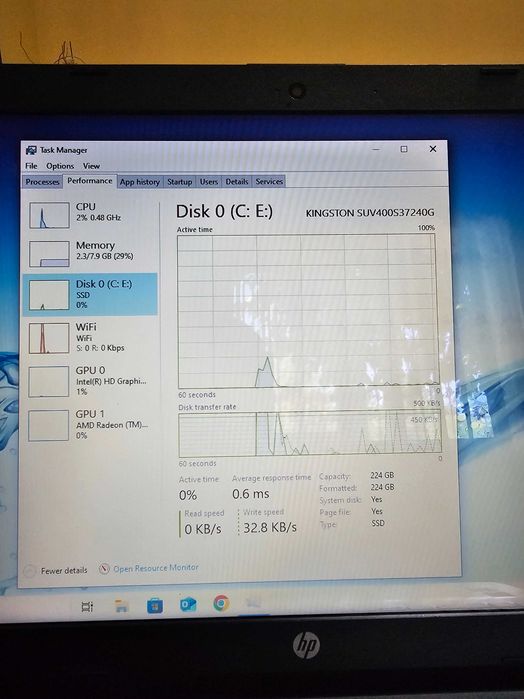The image size is (524, 699).
Task: Select the Disk 0 (C: E:) sidebar entry
Action: [90, 294]
